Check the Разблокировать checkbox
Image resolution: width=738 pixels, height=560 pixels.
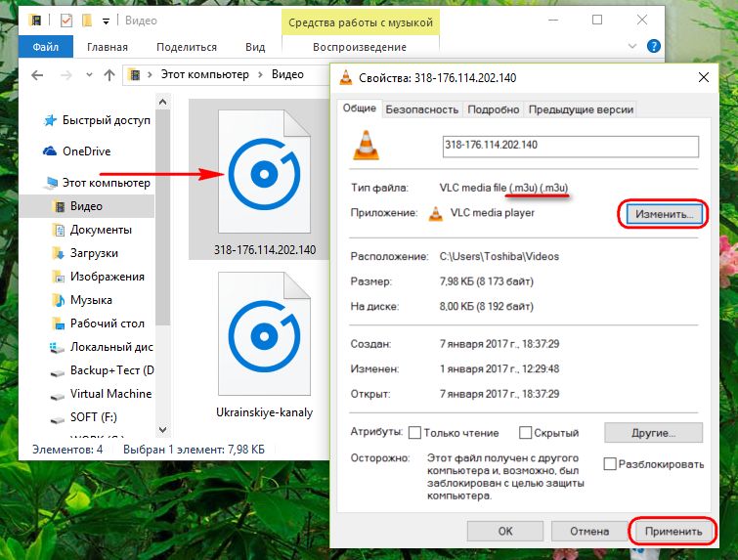[x=610, y=464]
